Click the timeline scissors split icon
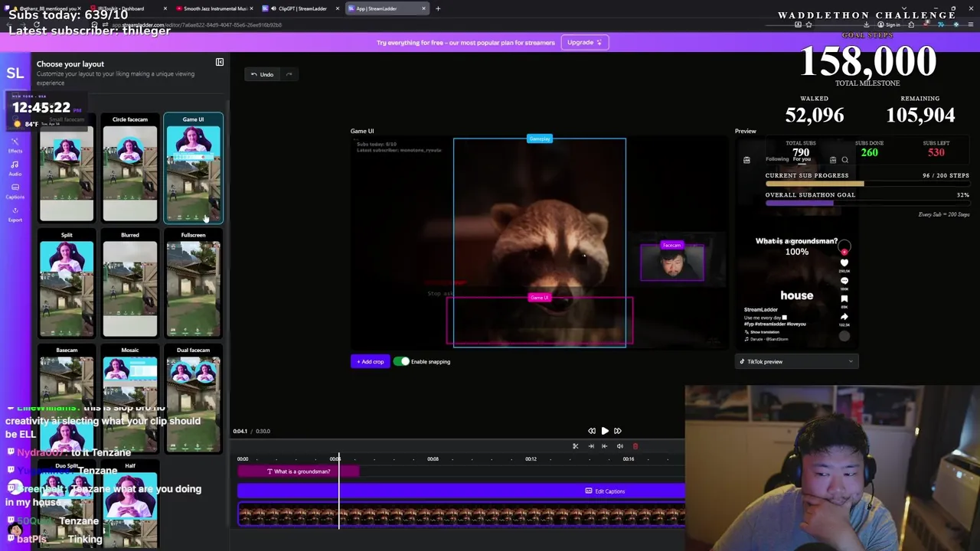 click(575, 446)
